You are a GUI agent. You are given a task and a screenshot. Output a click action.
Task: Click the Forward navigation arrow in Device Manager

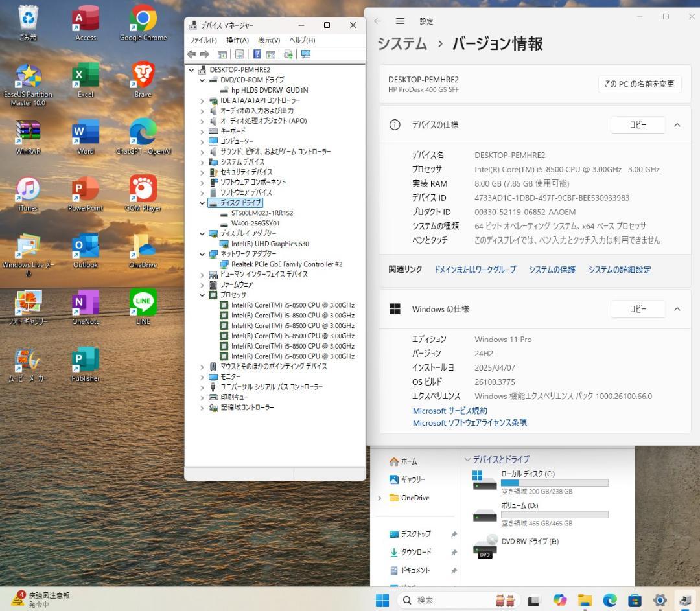pyautogui.click(x=205, y=54)
